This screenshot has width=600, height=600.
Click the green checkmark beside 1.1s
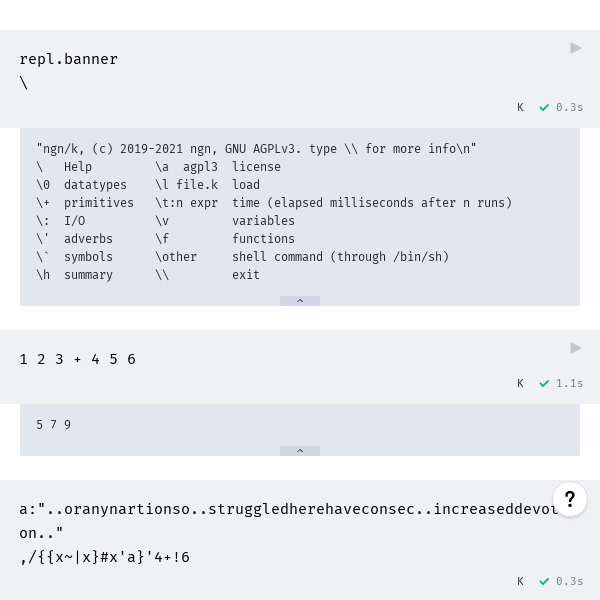[544, 383]
